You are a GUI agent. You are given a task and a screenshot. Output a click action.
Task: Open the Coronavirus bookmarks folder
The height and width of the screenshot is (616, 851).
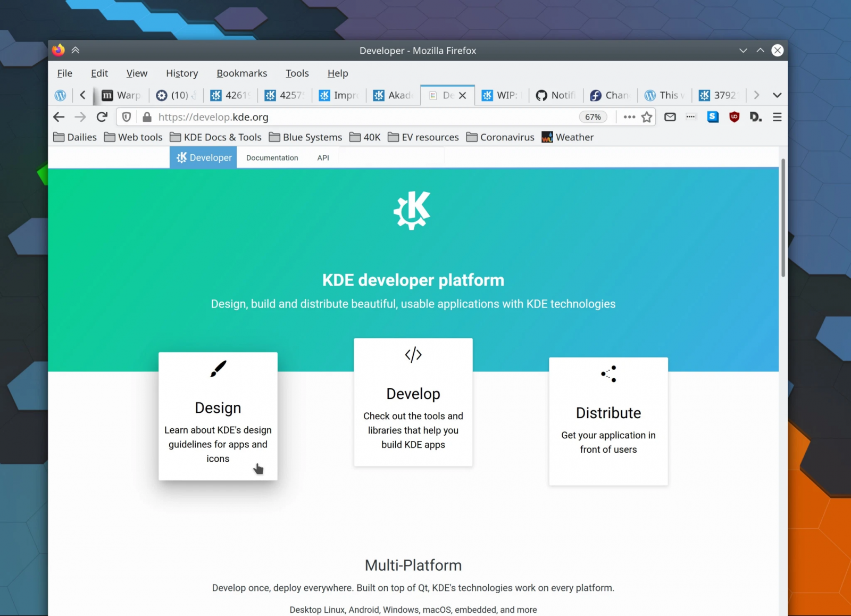pyautogui.click(x=500, y=137)
